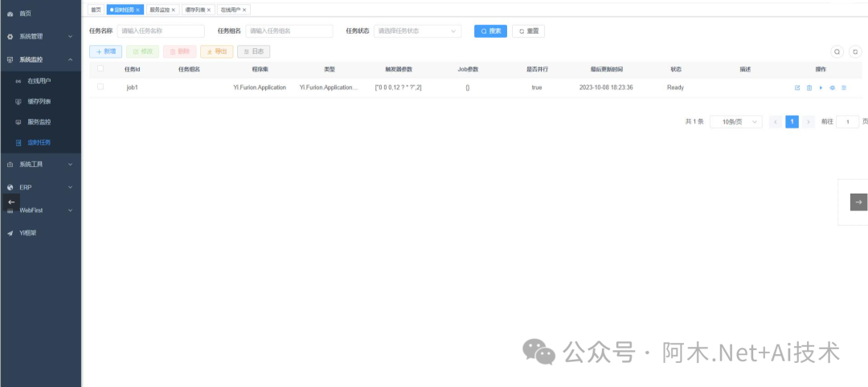This screenshot has height=387, width=868.
Task: Switch to the 缓存列表 tab
Action: tap(194, 10)
